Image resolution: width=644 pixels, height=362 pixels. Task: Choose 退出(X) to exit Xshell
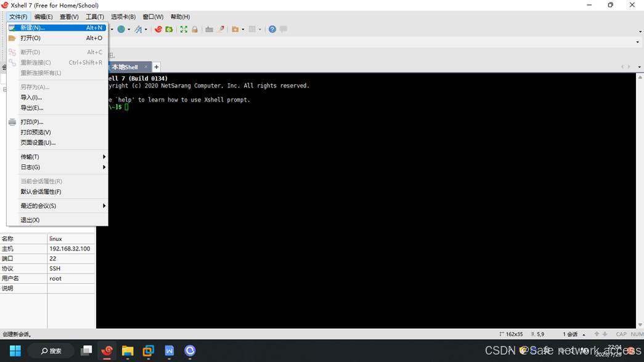[57, 220]
